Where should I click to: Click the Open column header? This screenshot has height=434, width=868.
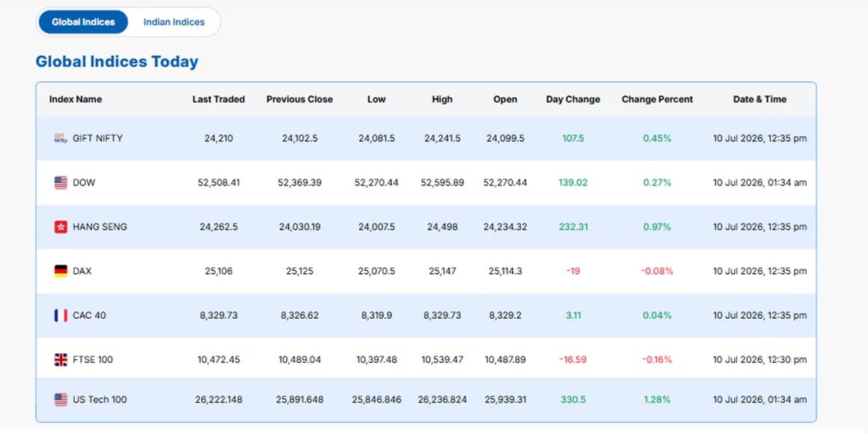pos(505,100)
